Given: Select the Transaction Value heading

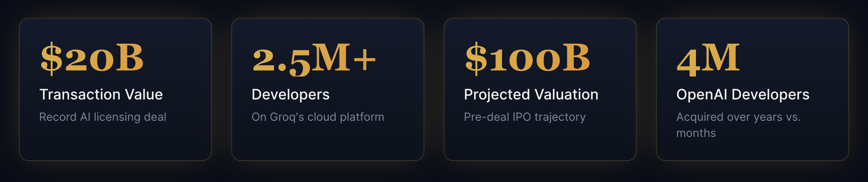Looking at the screenshot, I should click(x=101, y=95).
